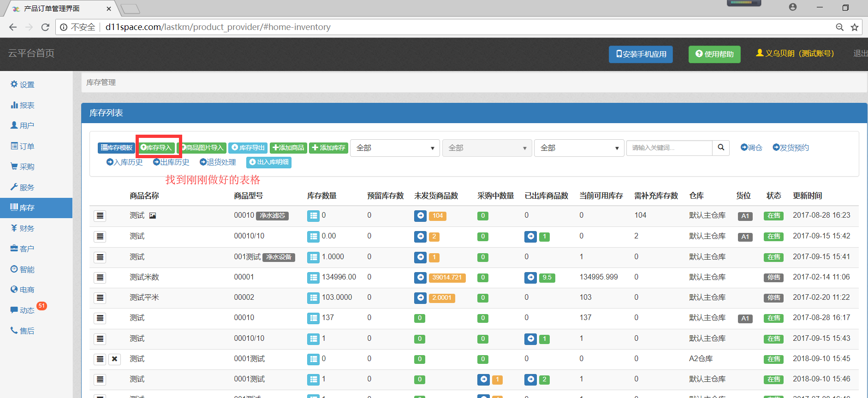The height and width of the screenshot is (398, 868).
Task: Open row menu for 00010 净水滤芯 item
Action: [x=100, y=216]
